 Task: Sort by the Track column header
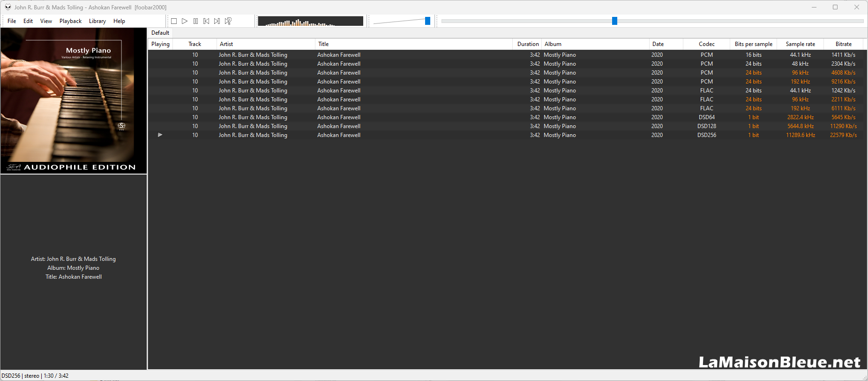[195, 44]
